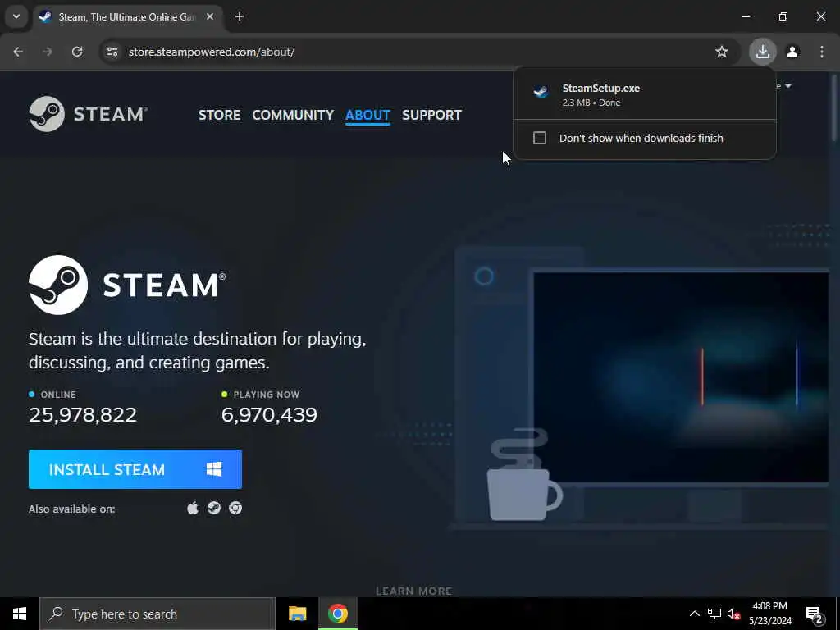
Task: Click the INSTALL STEAM button
Action: (135, 469)
